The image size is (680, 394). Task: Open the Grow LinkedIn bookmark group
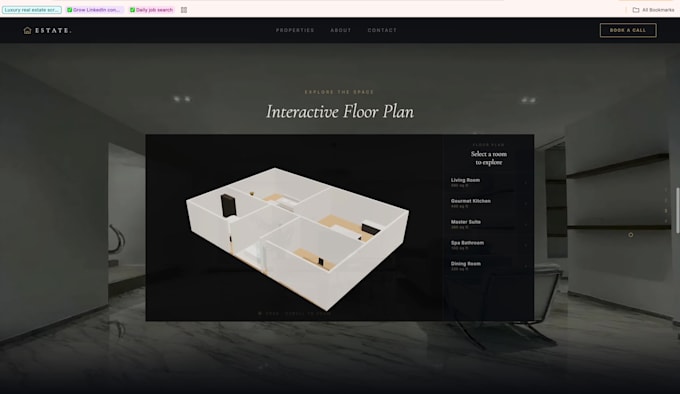click(x=95, y=10)
